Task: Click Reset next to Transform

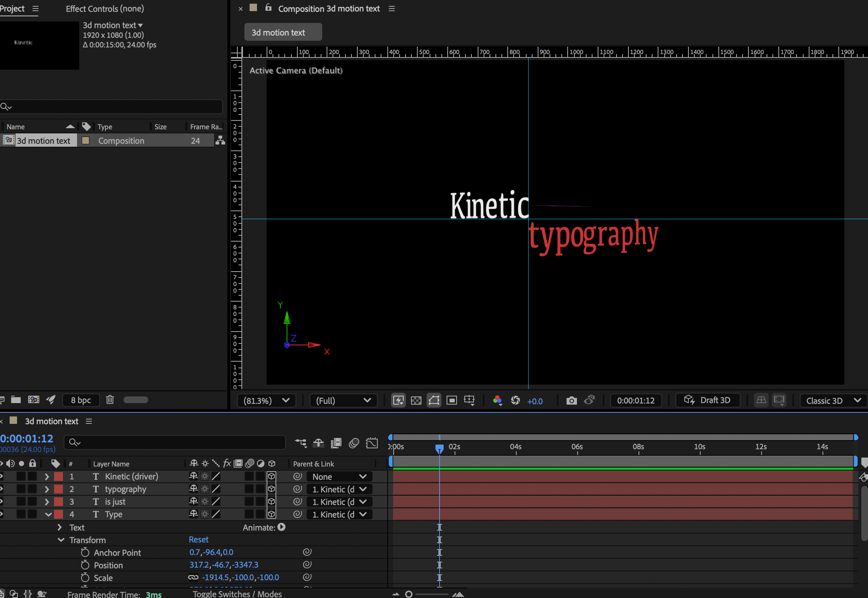Action: (x=198, y=539)
